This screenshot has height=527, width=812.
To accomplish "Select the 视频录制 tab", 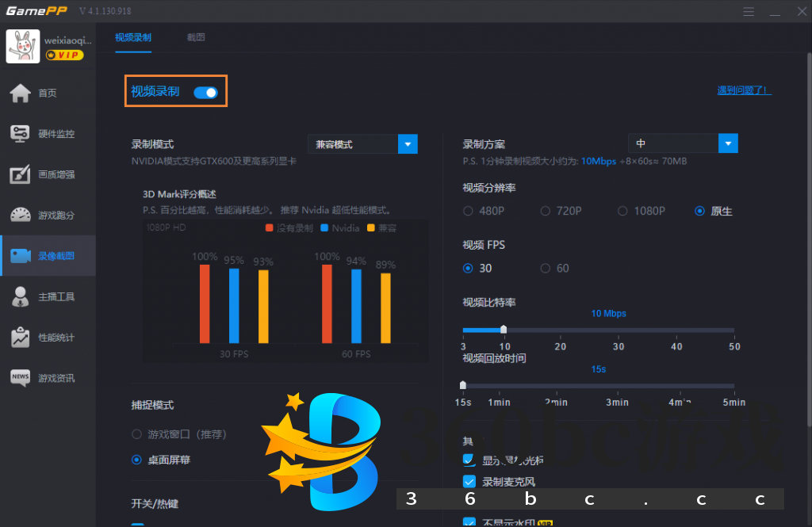I will (x=133, y=36).
